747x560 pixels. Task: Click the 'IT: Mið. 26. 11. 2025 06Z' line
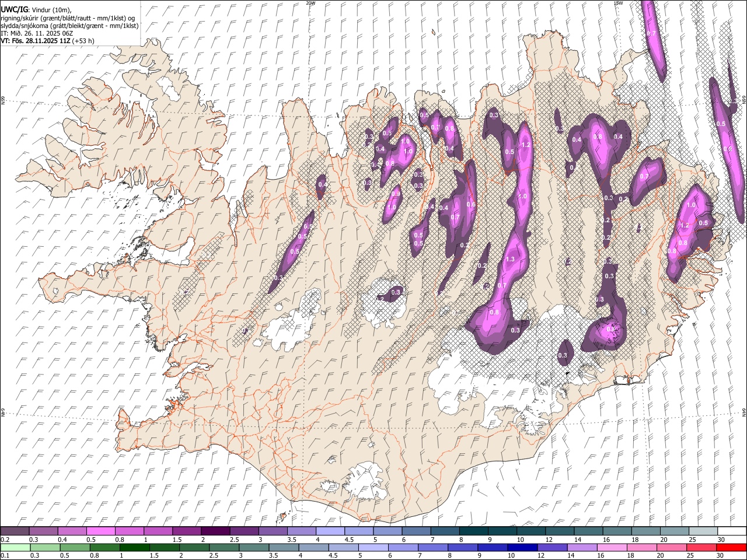pos(37,33)
